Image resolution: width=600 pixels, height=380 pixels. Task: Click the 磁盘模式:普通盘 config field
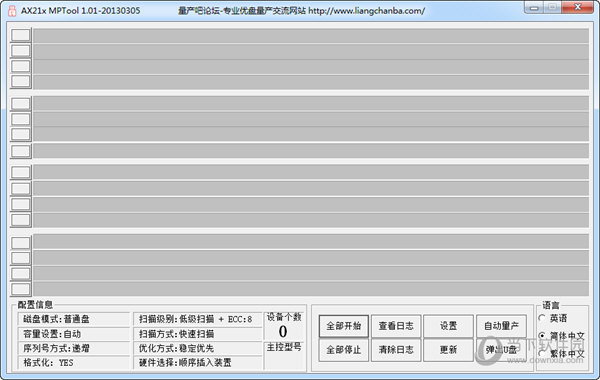point(74,319)
